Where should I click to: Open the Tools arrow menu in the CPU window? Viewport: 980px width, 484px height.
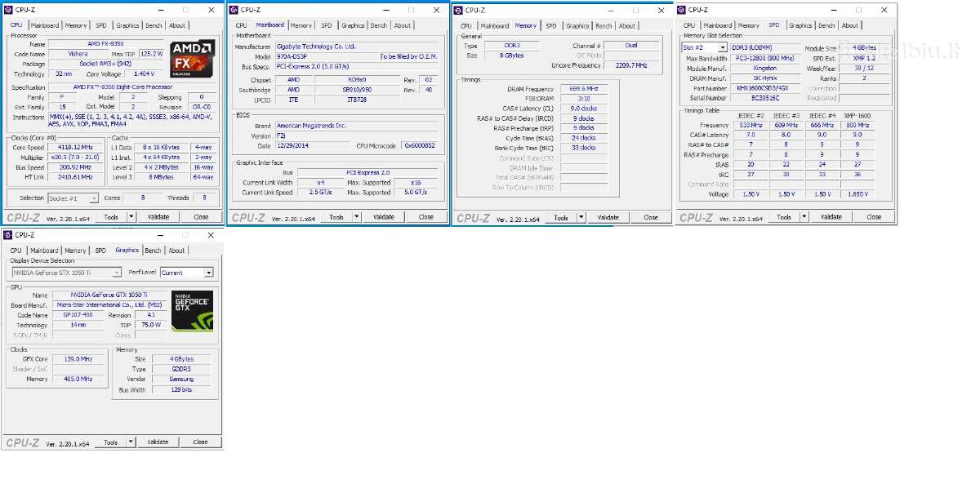(x=131, y=217)
